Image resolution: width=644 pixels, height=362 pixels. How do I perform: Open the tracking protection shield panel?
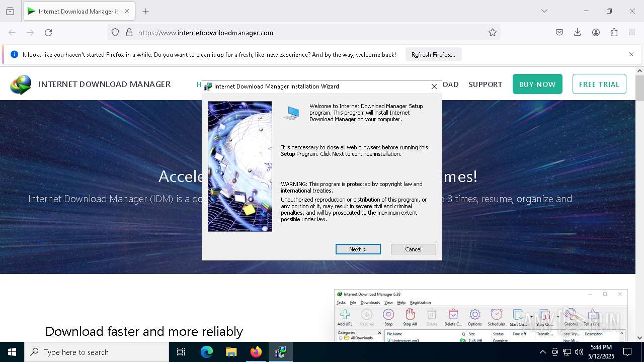point(115,32)
